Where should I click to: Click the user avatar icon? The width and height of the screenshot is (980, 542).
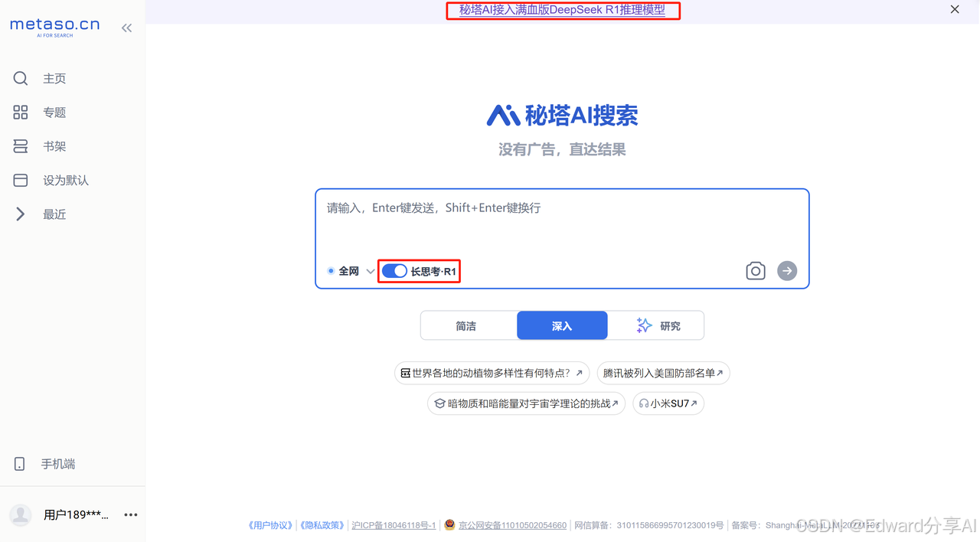click(x=21, y=514)
